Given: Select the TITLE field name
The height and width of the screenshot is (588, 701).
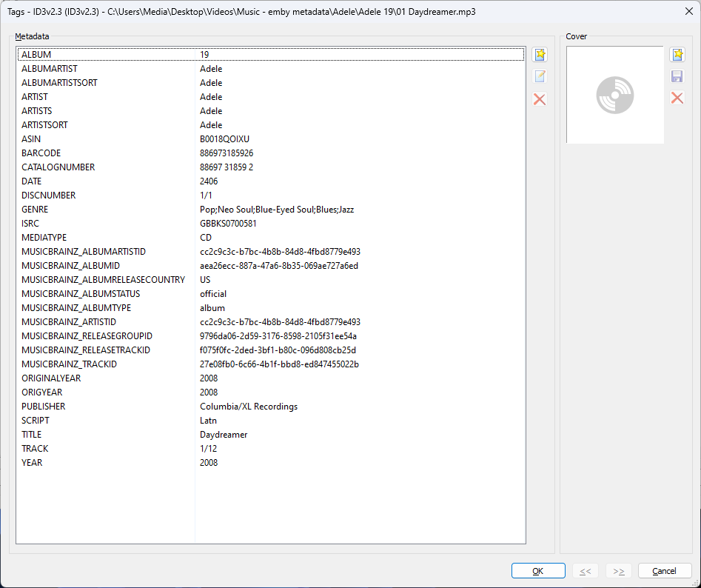Looking at the screenshot, I should coord(31,435).
